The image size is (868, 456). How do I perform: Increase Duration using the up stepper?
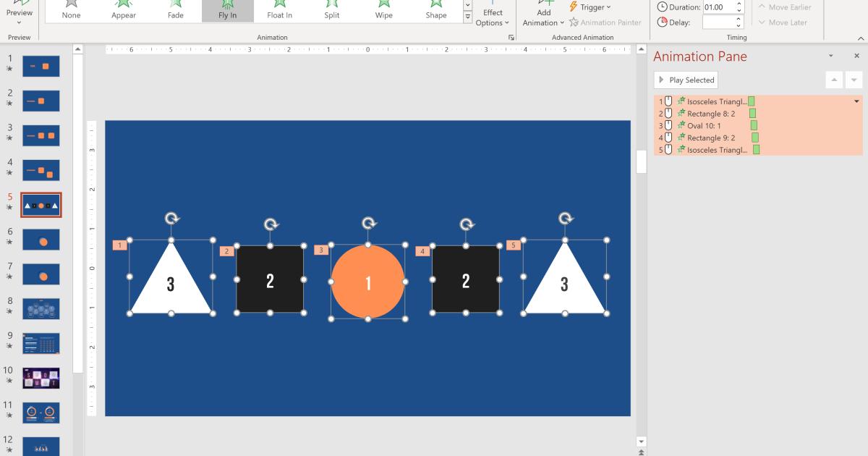[739, 3]
